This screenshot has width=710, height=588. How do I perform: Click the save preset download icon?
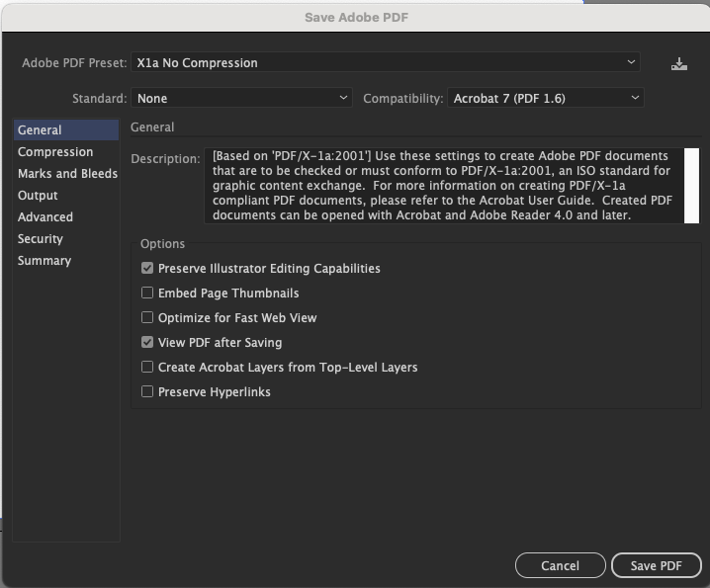(678, 64)
